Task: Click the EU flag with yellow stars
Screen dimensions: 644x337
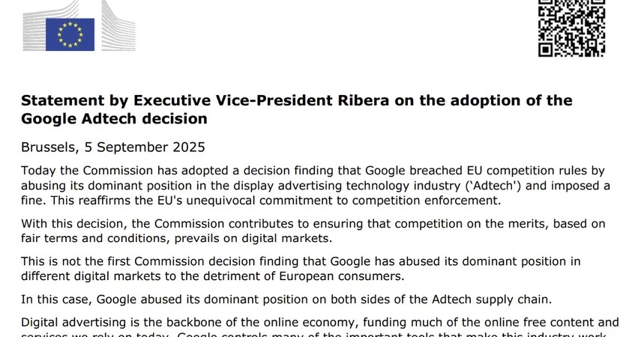Action: pos(70,34)
